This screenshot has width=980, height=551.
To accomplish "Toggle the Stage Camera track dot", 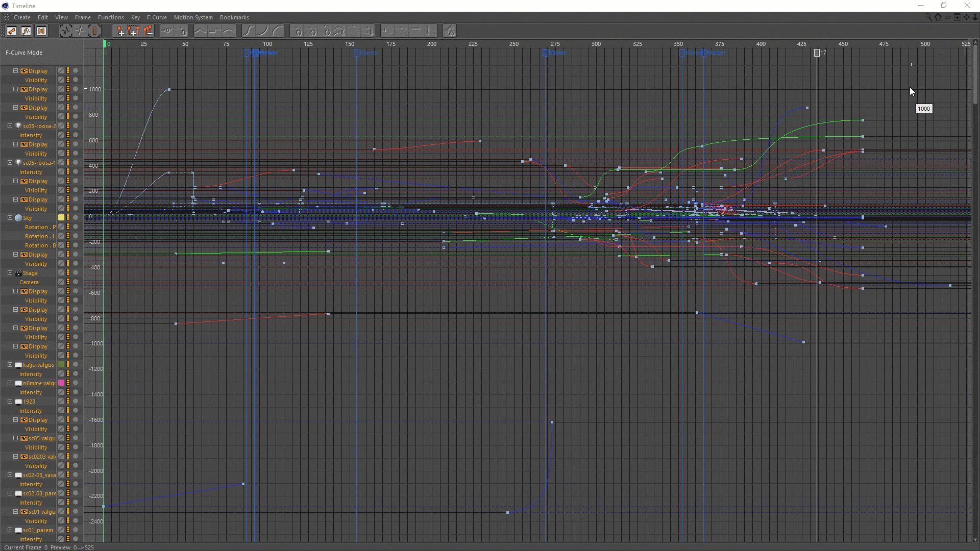I will pos(76,282).
